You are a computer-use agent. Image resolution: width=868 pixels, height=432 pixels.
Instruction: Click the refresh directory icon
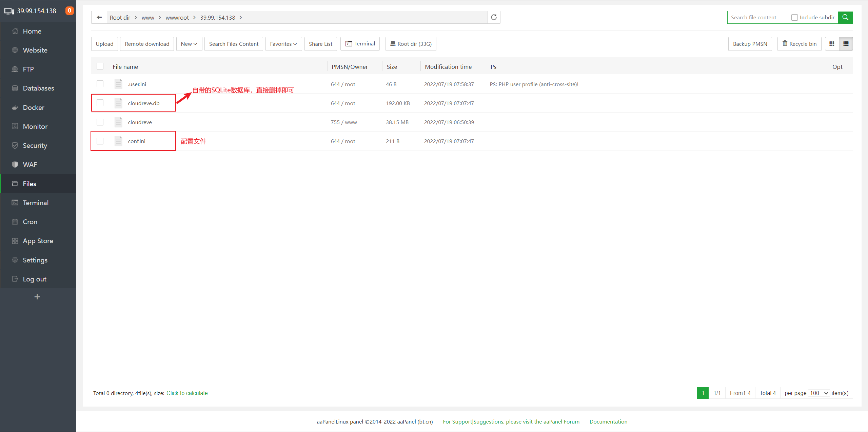click(494, 17)
